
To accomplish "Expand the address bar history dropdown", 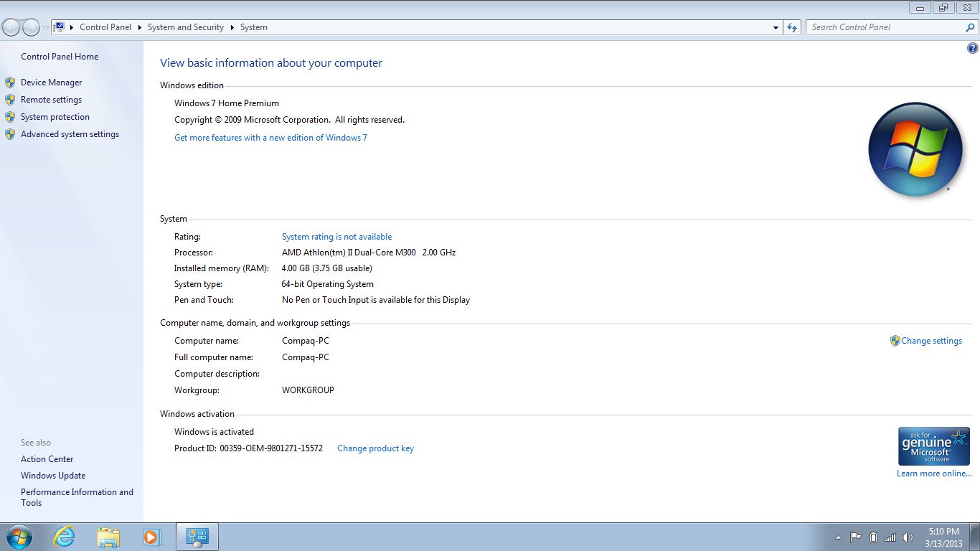I will pyautogui.click(x=776, y=27).
